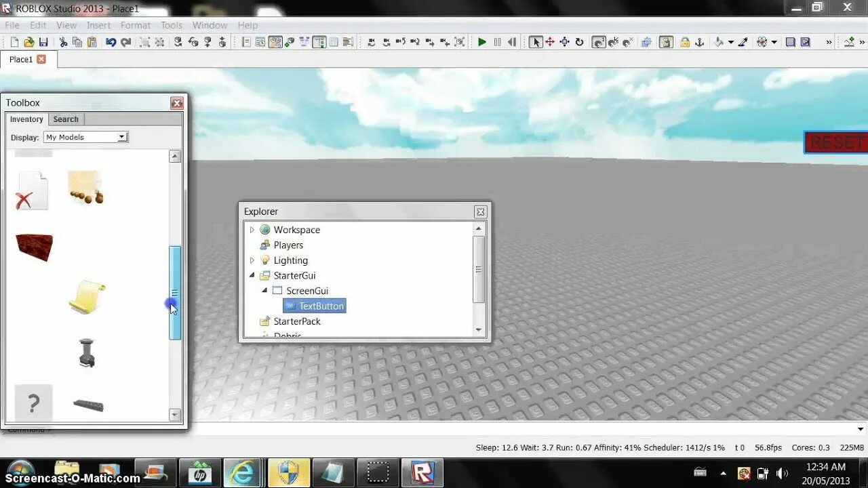Collapse the StarterGui tree node

click(252, 275)
